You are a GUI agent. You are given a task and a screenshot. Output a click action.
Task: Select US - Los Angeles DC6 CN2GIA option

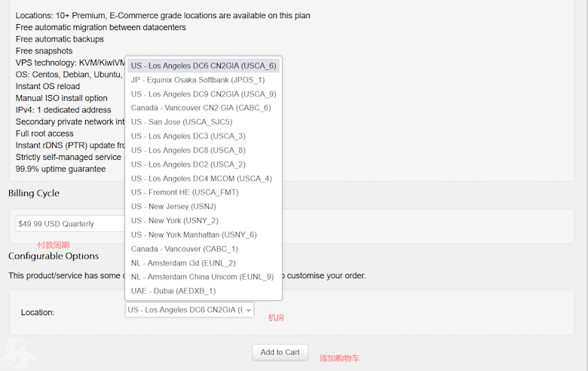[204, 66]
